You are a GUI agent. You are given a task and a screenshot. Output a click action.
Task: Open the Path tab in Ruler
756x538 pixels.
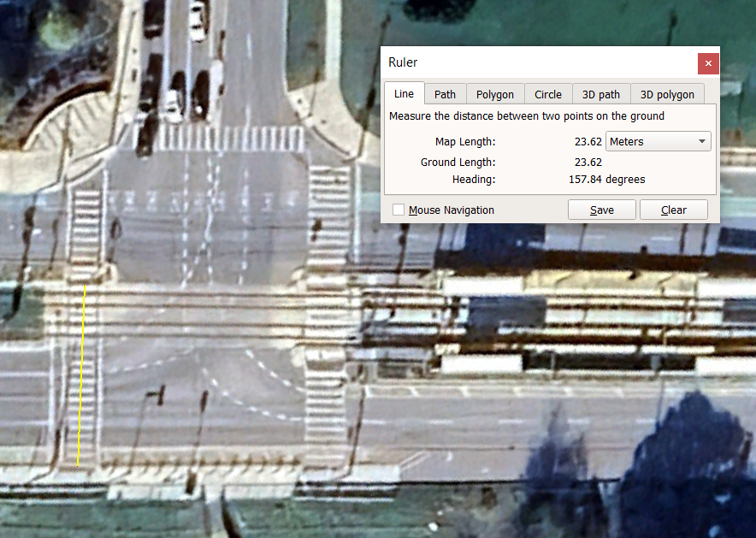445,94
